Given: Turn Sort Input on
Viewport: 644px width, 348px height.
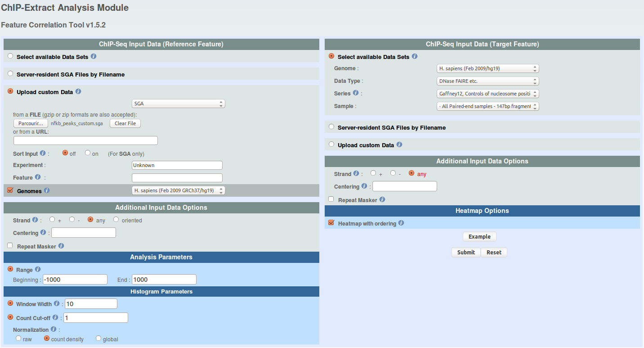Looking at the screenshot, I should [88, 153].
